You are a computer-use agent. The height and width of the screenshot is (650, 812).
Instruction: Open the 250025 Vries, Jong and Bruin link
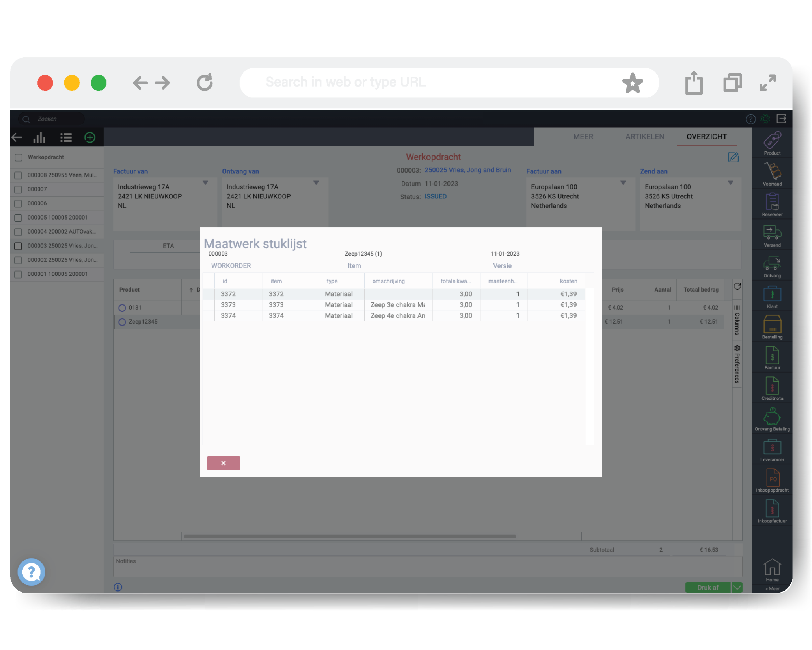tap(468, 170)
